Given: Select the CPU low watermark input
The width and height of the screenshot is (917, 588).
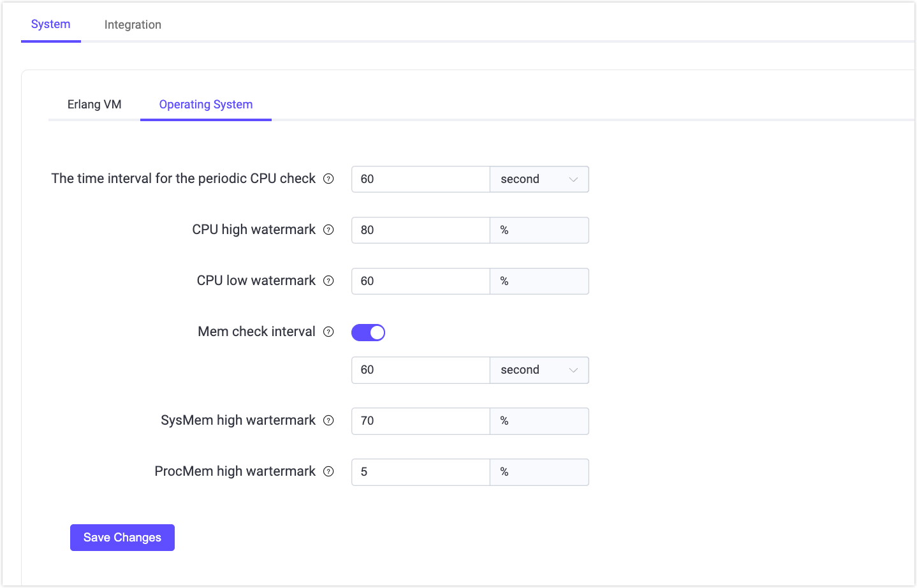Looking at the screenshot, I should click(420, 281).
